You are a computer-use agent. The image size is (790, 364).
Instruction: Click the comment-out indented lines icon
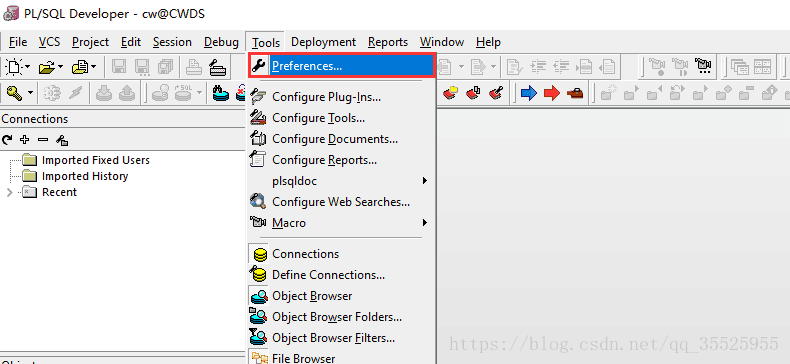click(x=539, y=67)
